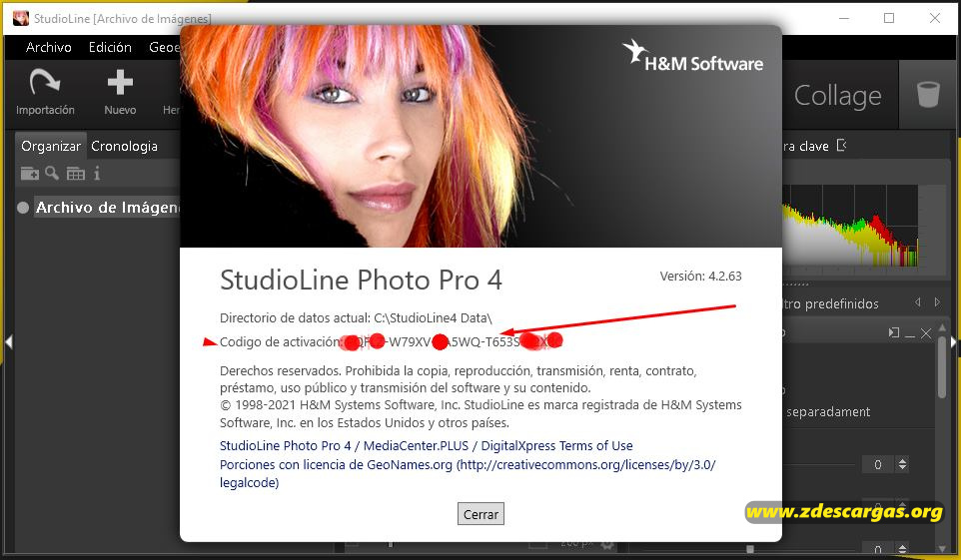
Task: Click the 'separadament' label in right panel
Action: (x=828, y=411)
